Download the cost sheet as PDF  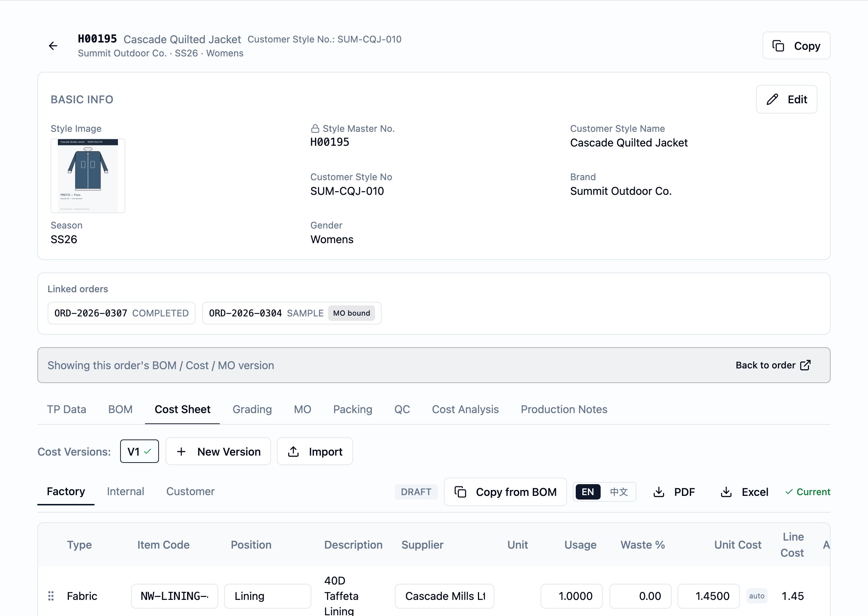tap(674, 492)
